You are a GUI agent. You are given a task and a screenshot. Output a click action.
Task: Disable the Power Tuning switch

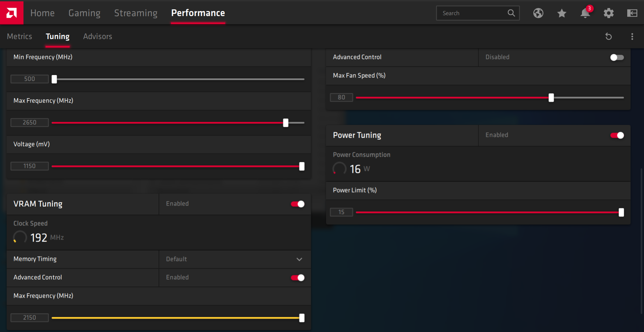617,135
